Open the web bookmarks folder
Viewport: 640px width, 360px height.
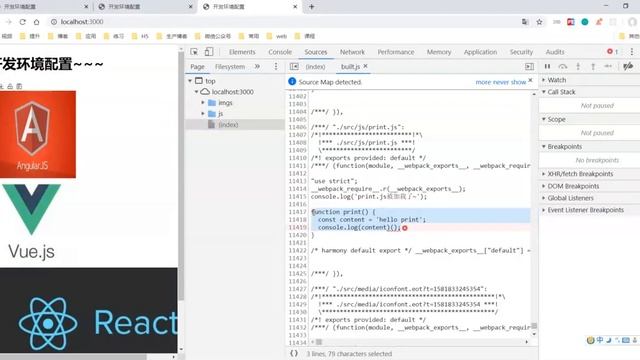(x=277, y=36)
